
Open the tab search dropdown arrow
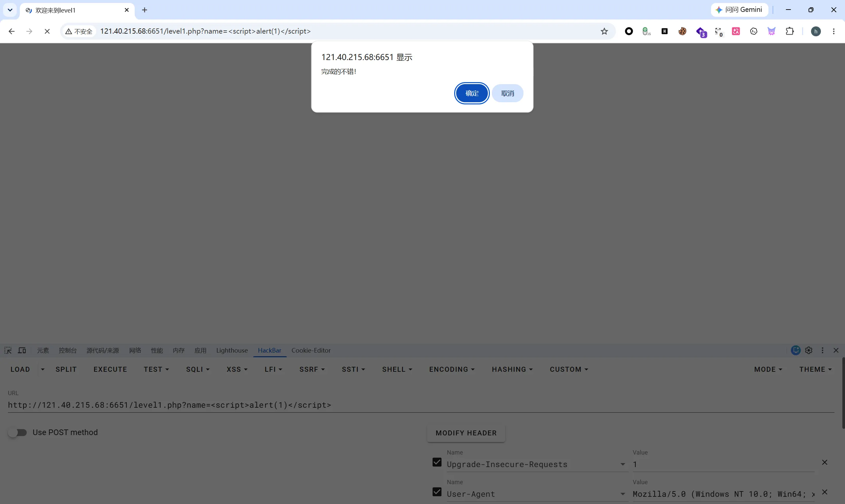(10, 10)
